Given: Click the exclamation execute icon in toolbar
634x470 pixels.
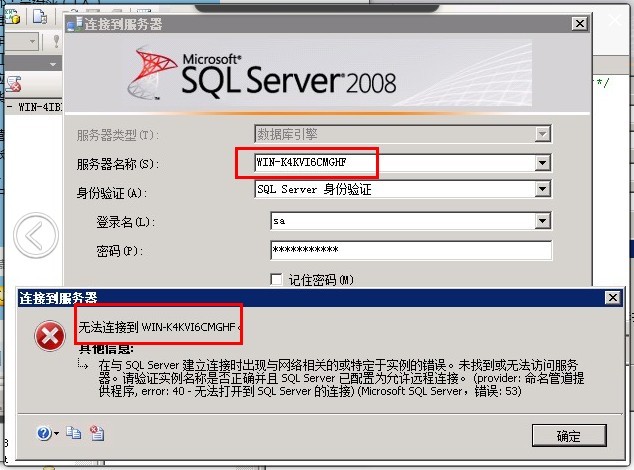Looking at the screenshot, I should pos(56,41).
